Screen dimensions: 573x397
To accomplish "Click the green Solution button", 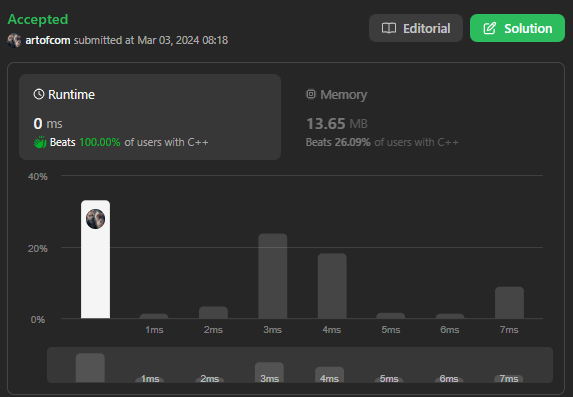I will tap(517, 28).
